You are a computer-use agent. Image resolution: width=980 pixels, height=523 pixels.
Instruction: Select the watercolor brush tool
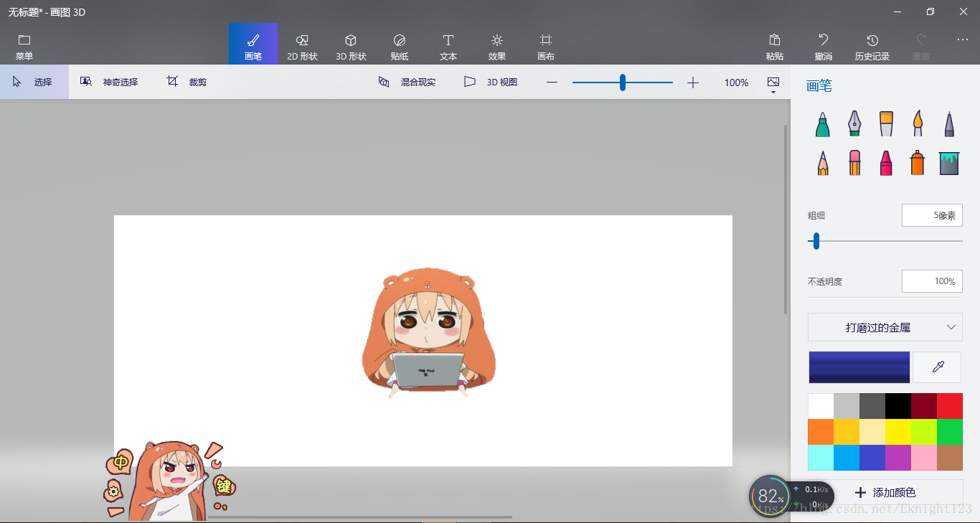pyautogui.click(x=918, y=123)
